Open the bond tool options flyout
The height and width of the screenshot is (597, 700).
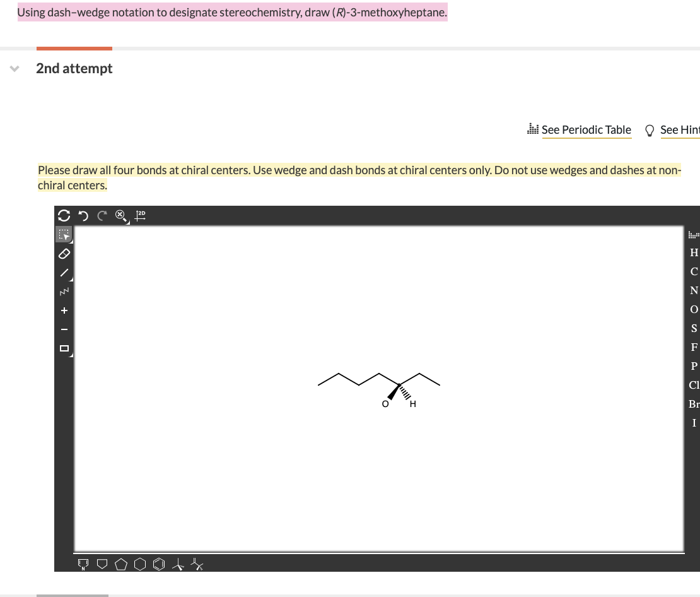pos(69,278)
